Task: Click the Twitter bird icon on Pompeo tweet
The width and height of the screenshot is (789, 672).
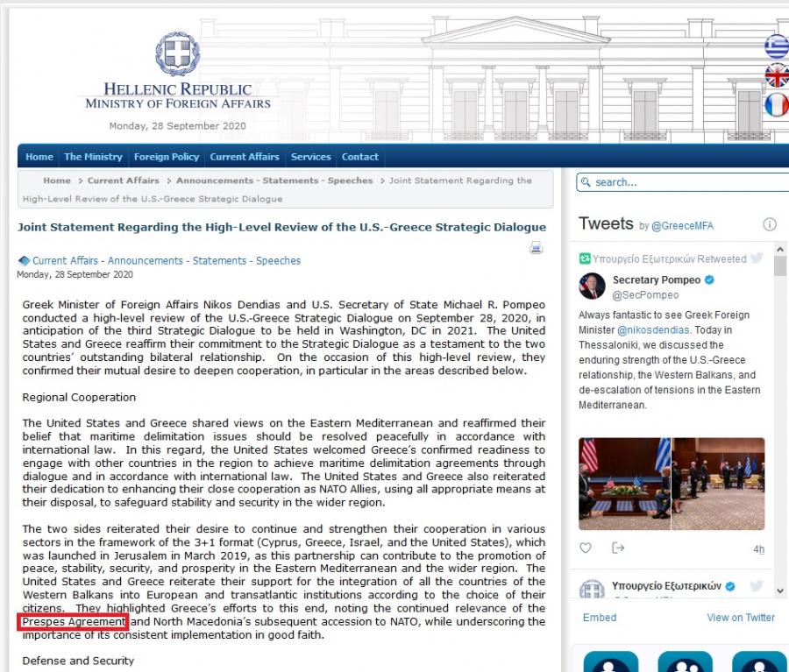Action: (756, 281)
